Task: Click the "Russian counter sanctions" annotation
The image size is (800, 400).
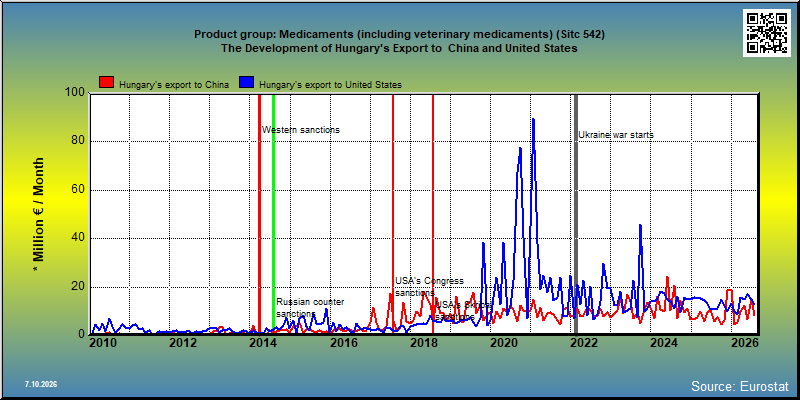Action: 310,308
